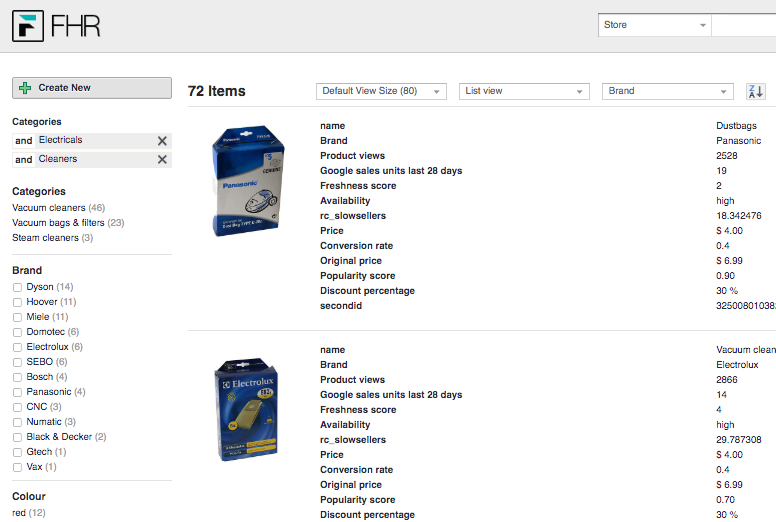The height and width of the screenshot is (522, 776).
Task: Click the 29.787308 rc_slowsellers value
Action: 739,439
